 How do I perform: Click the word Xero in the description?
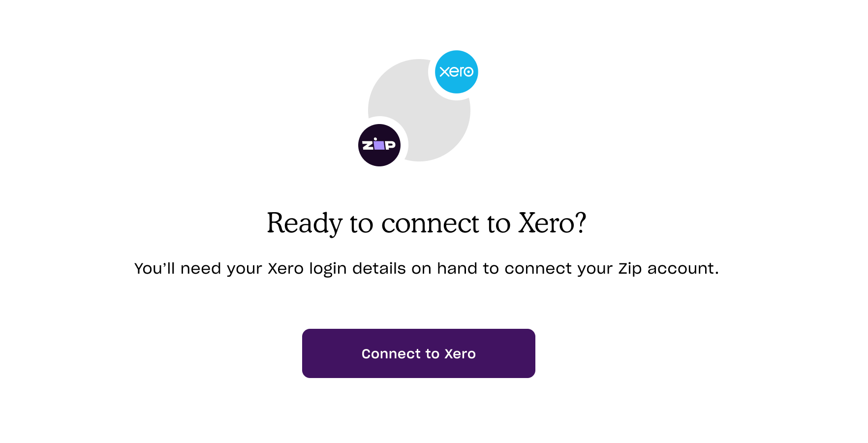[x=285, y=269]
